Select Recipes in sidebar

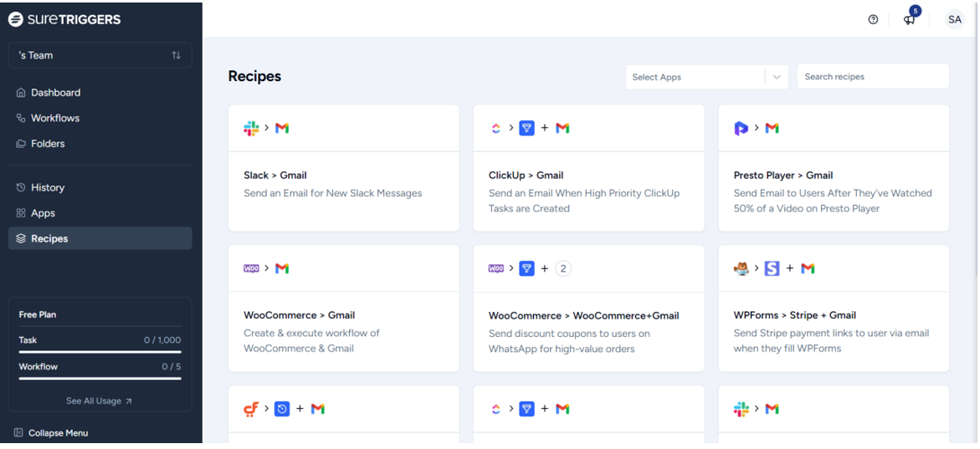coord(100,238)
